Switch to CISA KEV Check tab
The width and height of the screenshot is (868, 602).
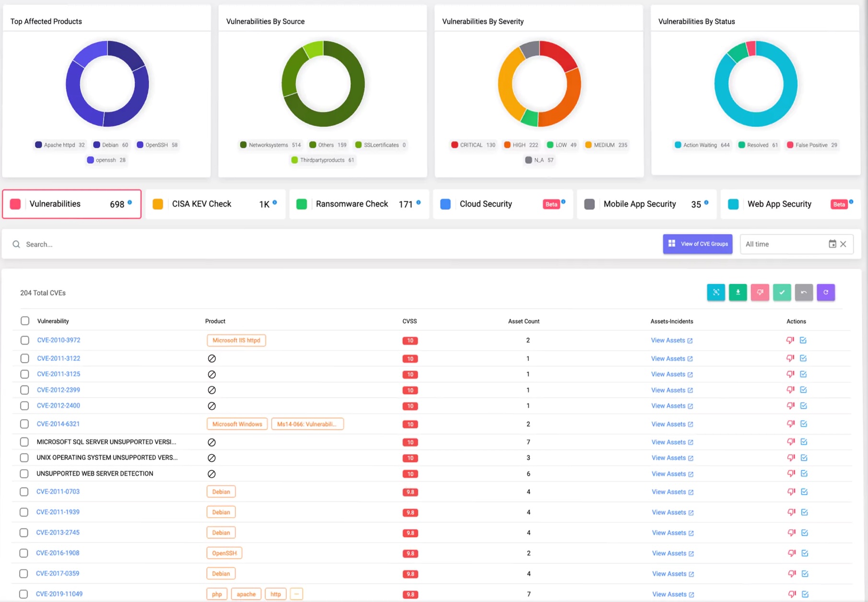click(215, 204)
